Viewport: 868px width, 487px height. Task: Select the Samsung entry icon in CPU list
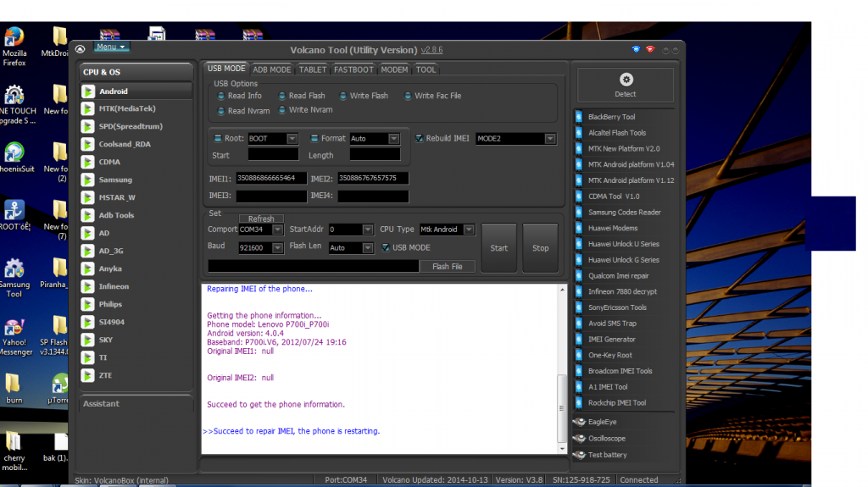(x=88, y=180)
